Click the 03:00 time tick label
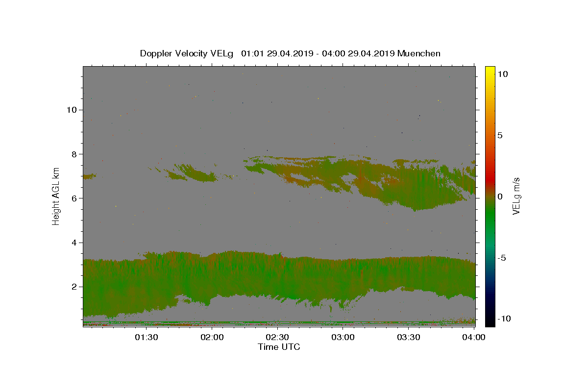Image resolution: width=588 pixels, height=392 pixels. click(343, 337)
